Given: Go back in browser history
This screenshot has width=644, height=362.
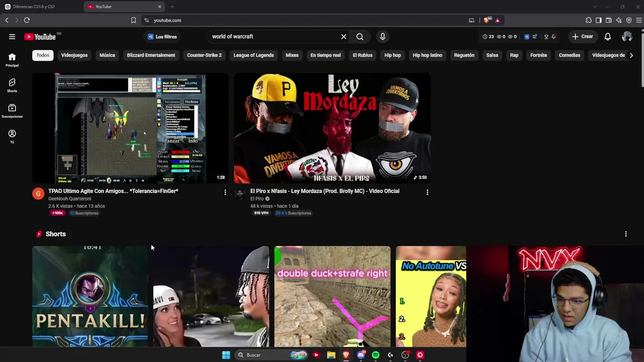Looking at the screenshot, I should click(x=7, y=20).
